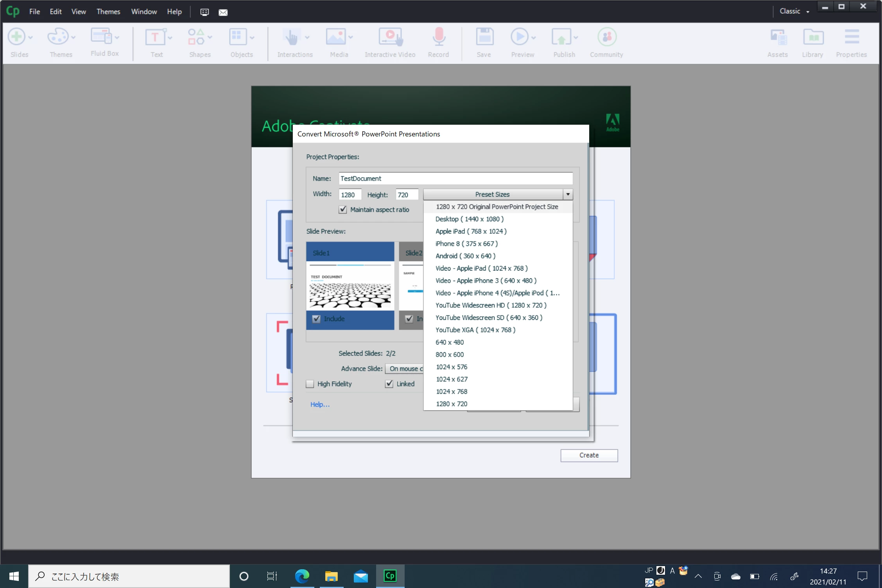The width and height of the screenshot is (882, 588).
Task: Open the Themes menu
Action: point(108,12)
